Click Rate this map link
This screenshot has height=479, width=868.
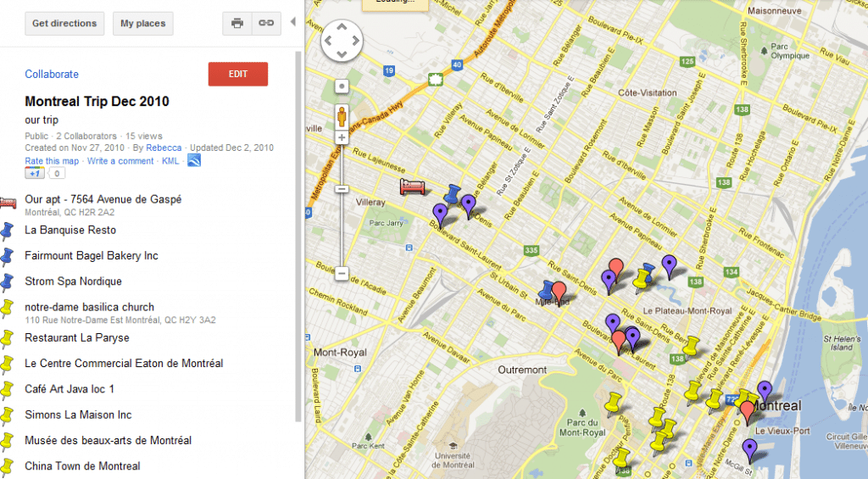coord(52,161)
